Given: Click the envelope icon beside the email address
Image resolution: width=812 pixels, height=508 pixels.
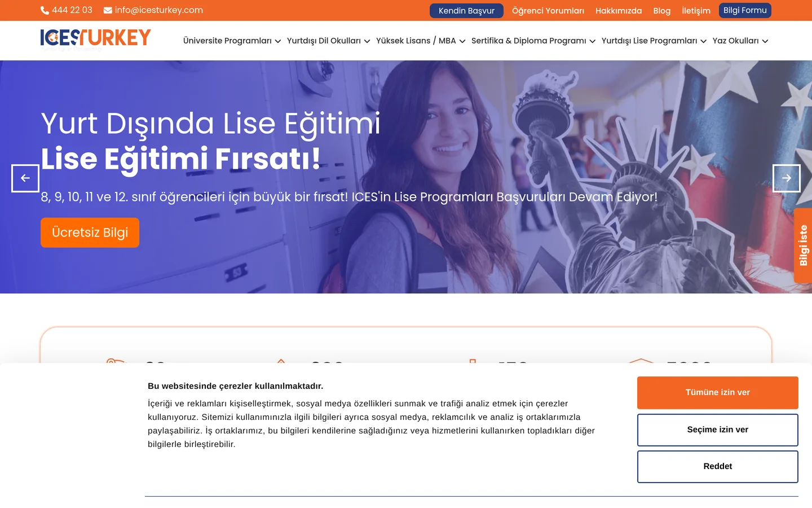Looking at the screenshot, I should [108, 10].
